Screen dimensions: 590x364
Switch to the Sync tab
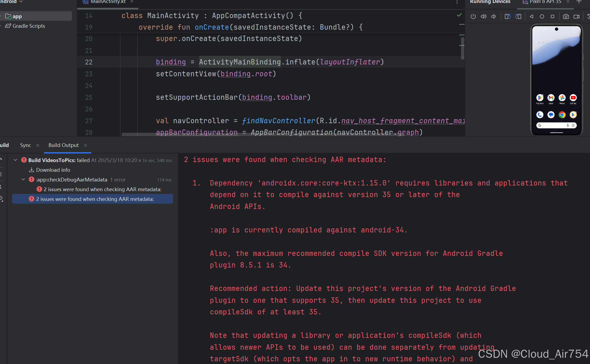tap(26, 145)
